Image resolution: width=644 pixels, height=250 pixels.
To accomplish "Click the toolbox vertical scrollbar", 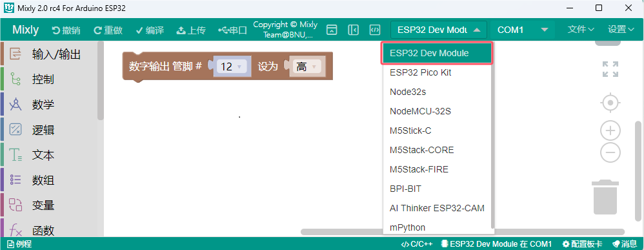I will click(x=101, y=81).
